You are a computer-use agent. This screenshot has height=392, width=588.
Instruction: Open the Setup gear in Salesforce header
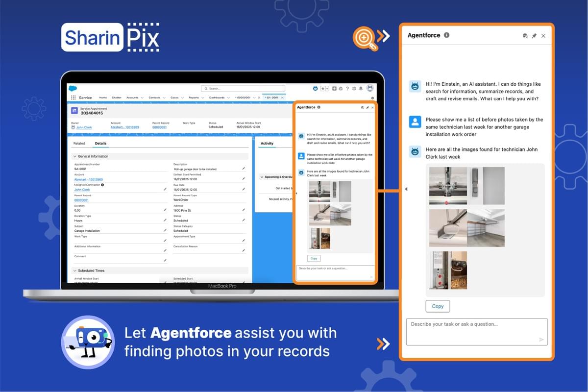coord(354,89)
